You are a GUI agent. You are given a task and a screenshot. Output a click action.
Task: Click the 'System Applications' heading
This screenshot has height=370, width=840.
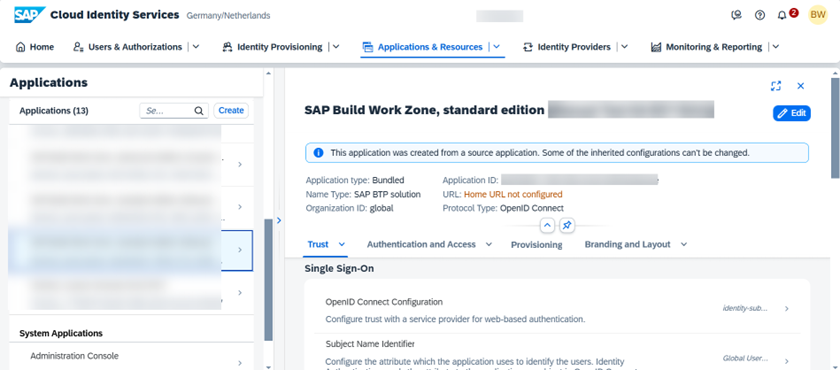pos(61,333)
